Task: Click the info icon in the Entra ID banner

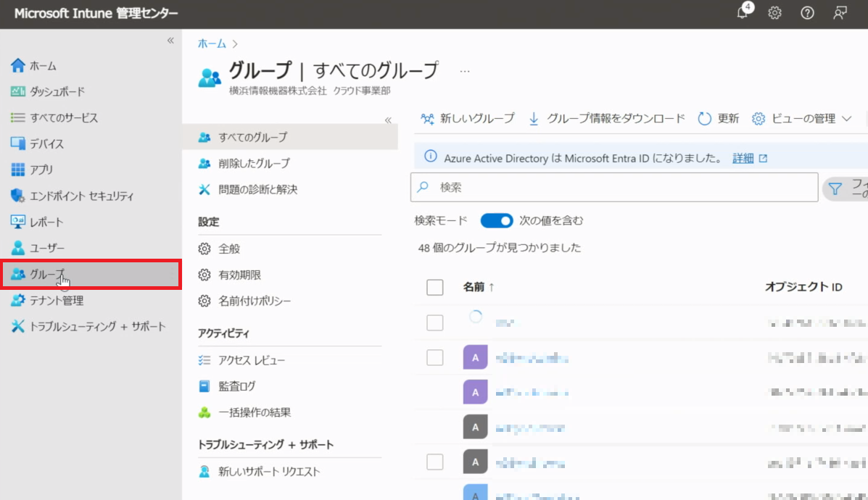Action: point(430,157)
